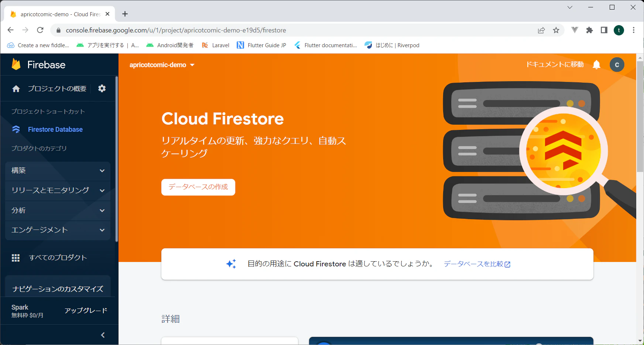
Task: Expand the リリースとモニタリング category
Action: 58,191
